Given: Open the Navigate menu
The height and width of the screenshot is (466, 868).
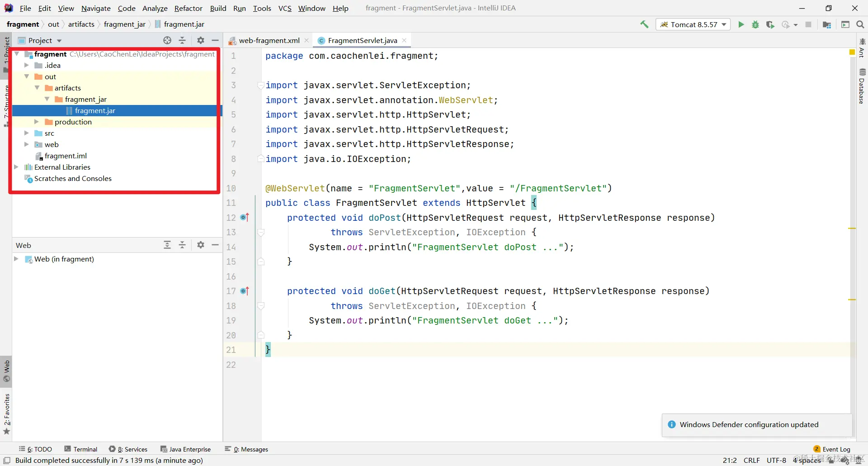Looking at the screenshot, I should coord(96,8).
